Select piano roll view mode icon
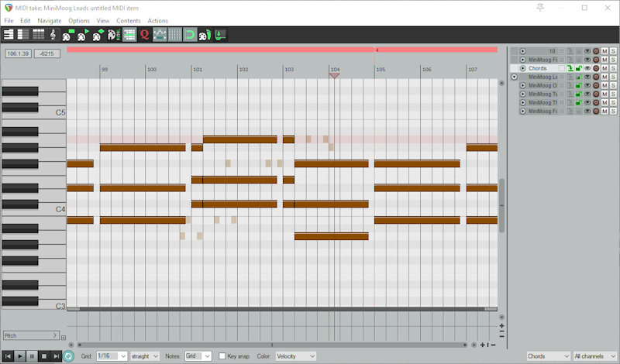The width and height of the screenshot is (620, 364). click(x=9, y=34)
